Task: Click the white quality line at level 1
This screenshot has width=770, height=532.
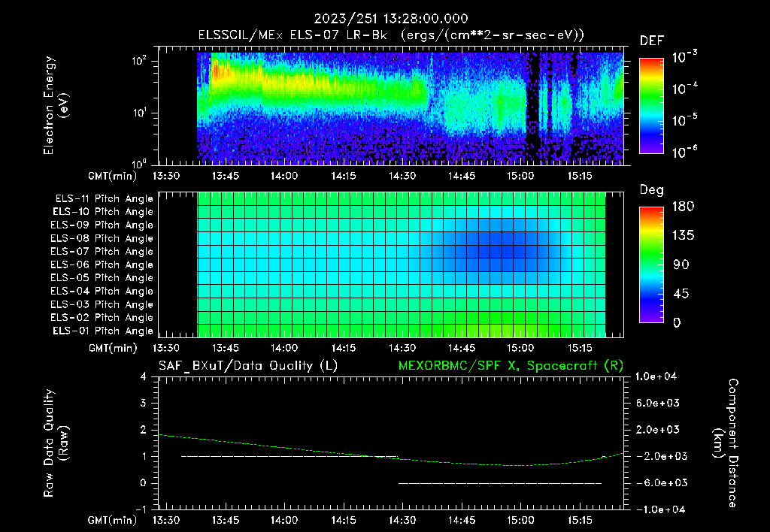Action: coord(290,456)
